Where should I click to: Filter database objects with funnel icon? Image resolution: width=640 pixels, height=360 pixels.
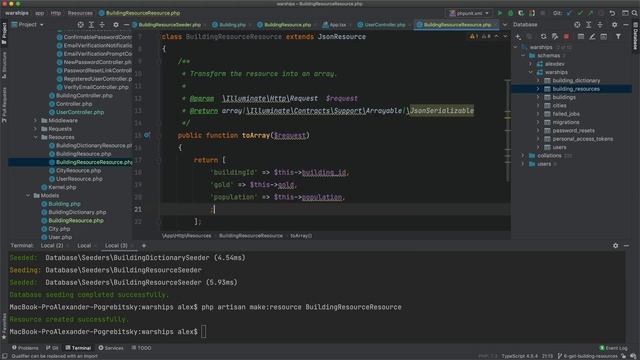coord(618,37)
